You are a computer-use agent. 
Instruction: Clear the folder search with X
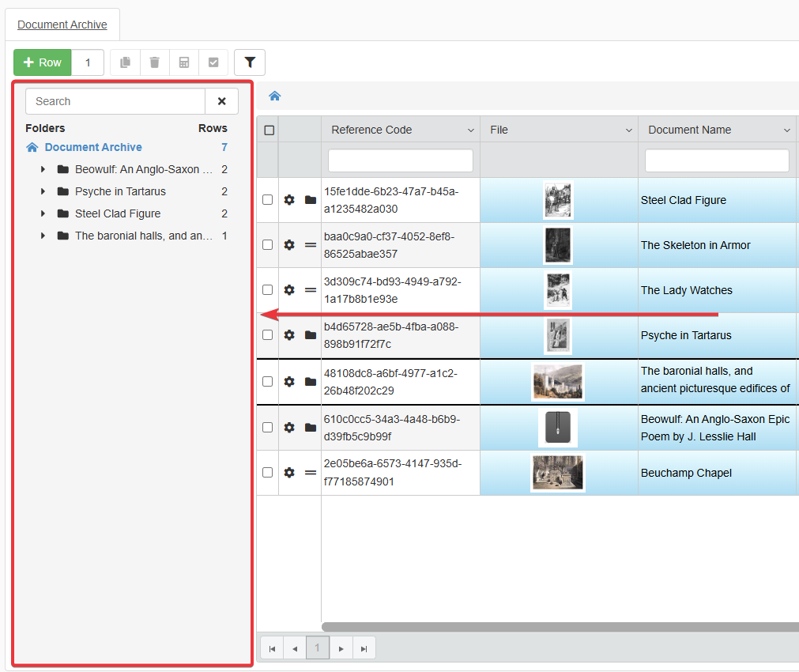(221, 101)
